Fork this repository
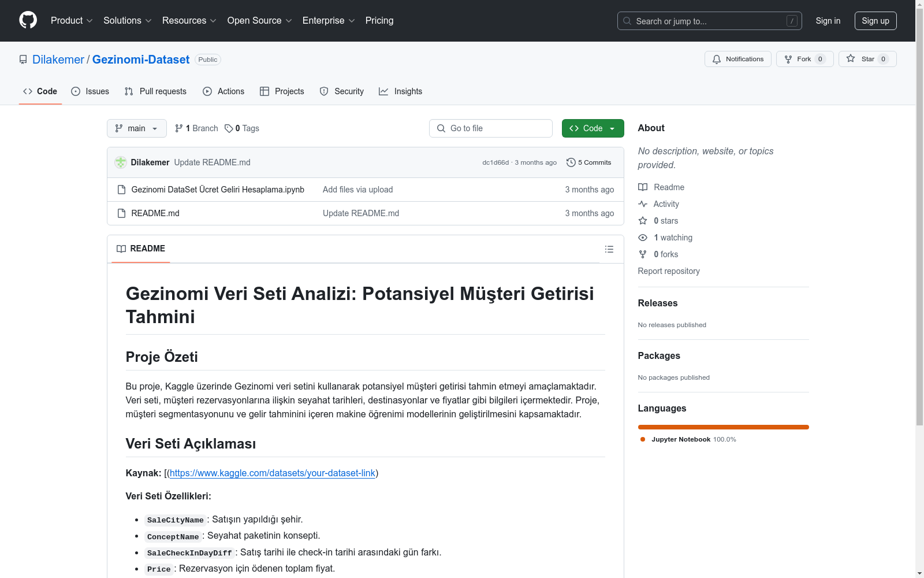 click(x=804, y=59)
